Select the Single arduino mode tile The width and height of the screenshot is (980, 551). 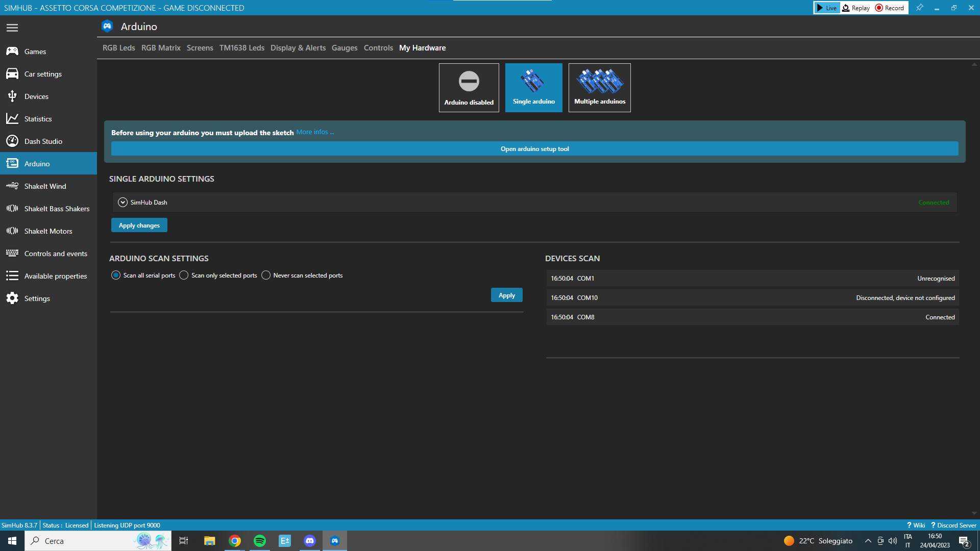click(x=533, y=88)
